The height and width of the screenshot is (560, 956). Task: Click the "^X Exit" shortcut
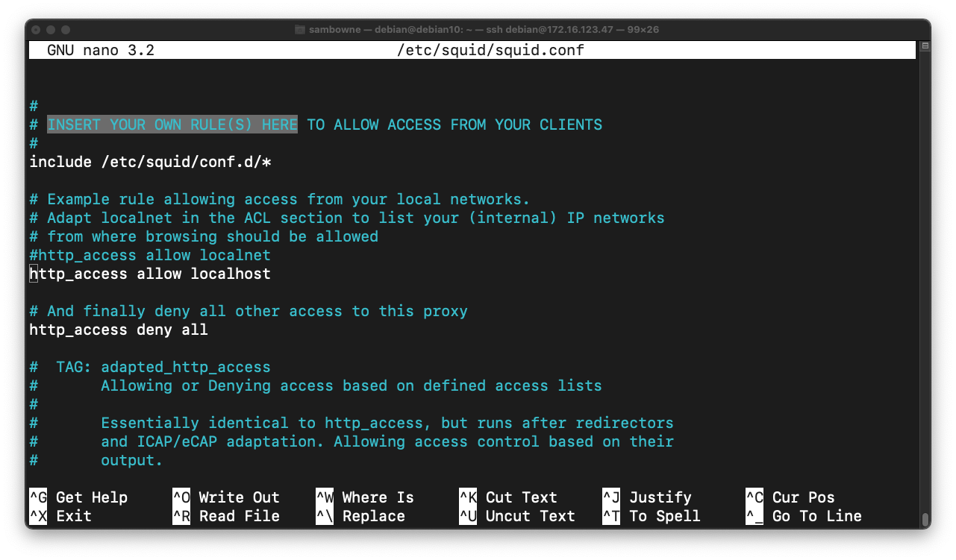60,516
